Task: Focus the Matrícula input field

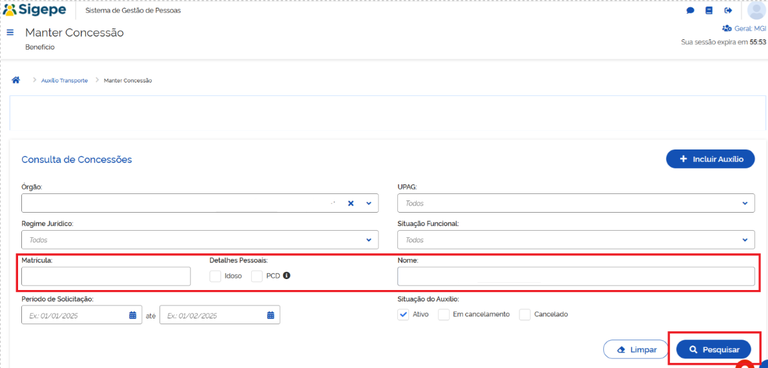Action: click(106, 276)
